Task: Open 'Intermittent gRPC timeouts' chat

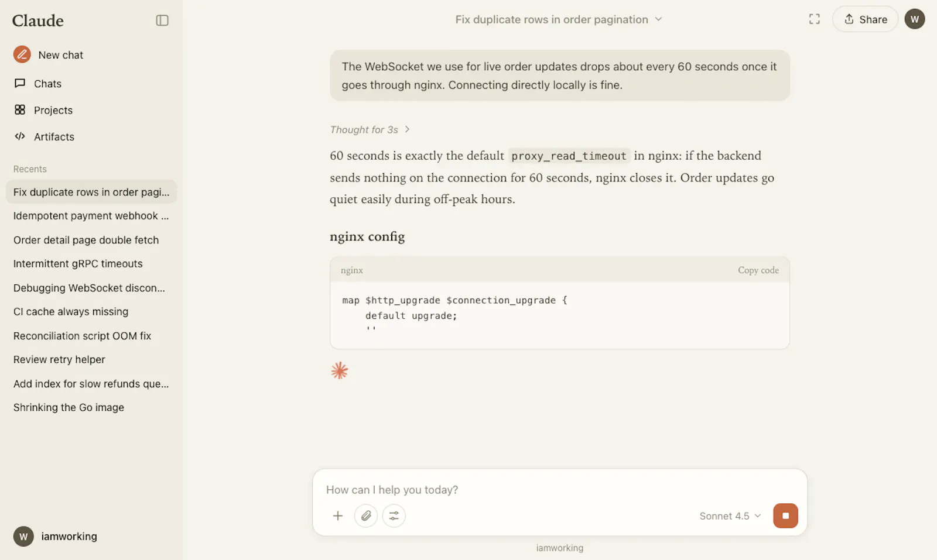Action: [x=91, y=264]
